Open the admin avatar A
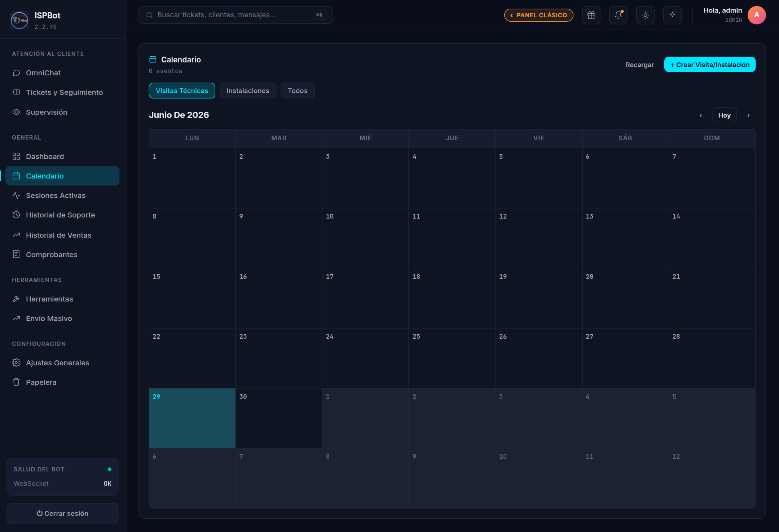The image size is (779, 532). coord(757,15)
